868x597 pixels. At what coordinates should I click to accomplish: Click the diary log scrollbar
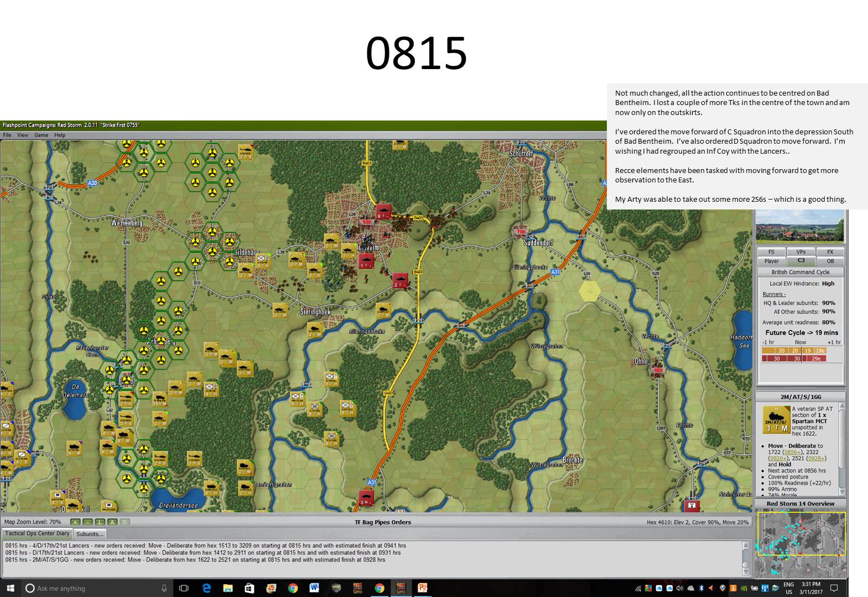(746, 558)
